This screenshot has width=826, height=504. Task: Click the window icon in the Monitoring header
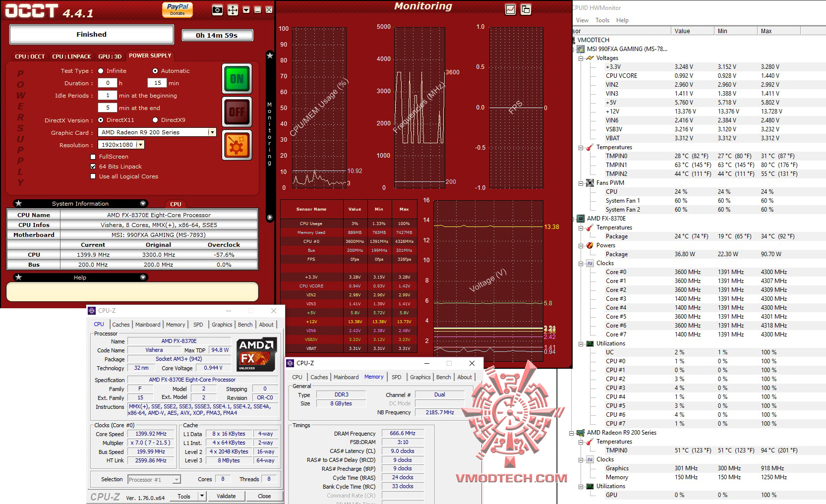coord(526,9)
